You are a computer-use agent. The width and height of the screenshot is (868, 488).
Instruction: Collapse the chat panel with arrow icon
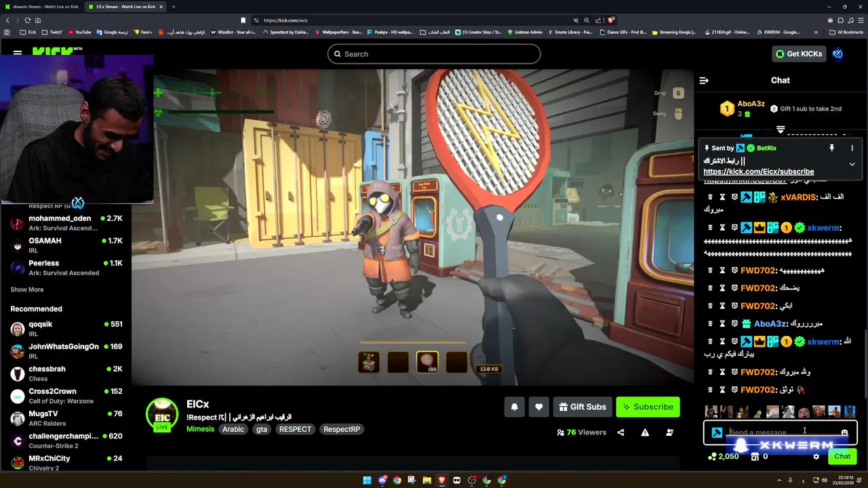[x=704, y=80]
